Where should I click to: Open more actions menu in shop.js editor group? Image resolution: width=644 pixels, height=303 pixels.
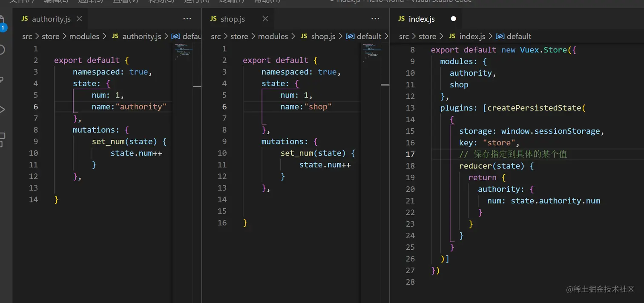pos(375,19)
